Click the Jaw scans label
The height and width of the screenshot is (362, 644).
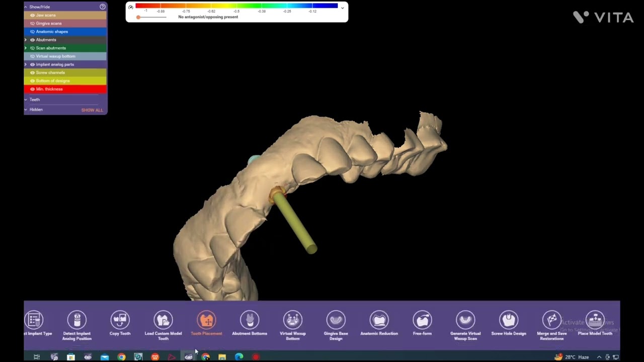coord(46,15)
